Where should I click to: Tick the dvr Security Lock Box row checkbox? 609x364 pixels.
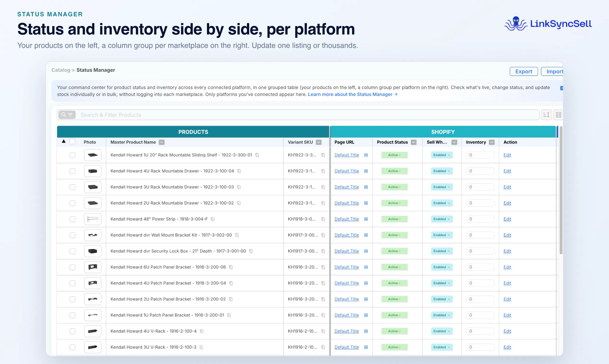point(72,251)
